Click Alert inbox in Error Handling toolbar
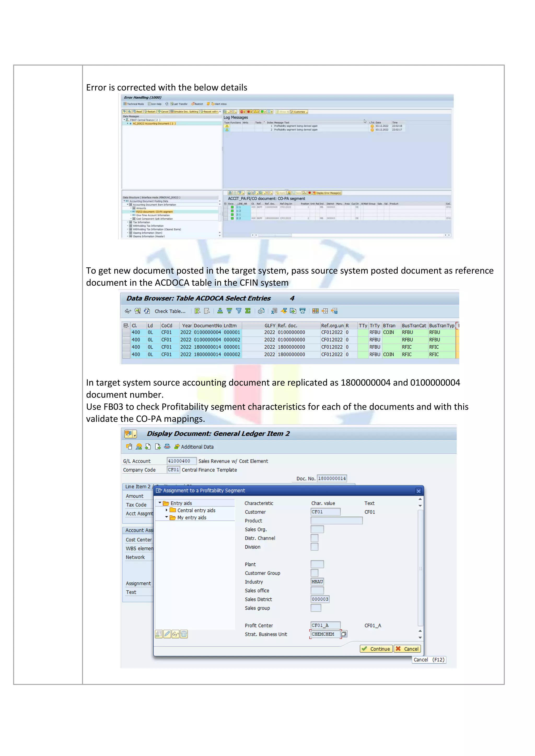The height and width of the screenshot is (756, 535). coord(219,104)
